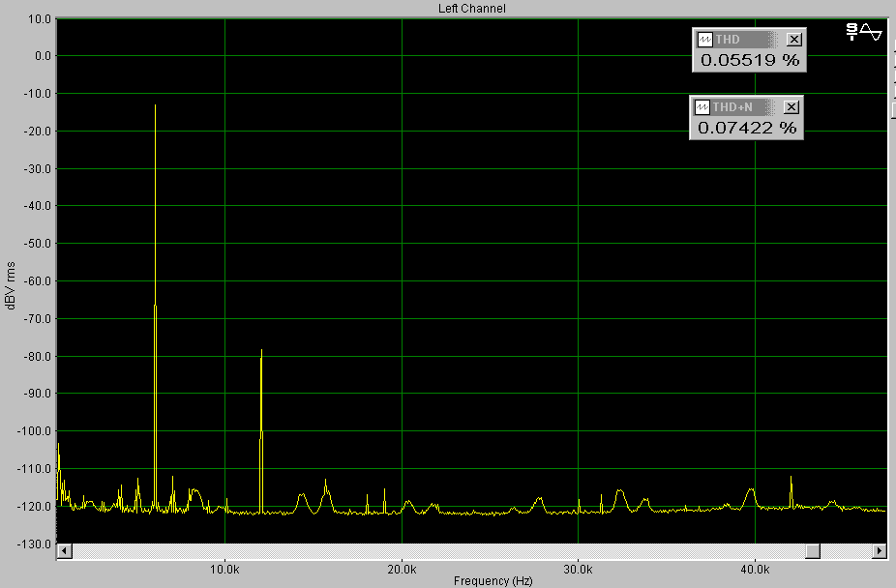Image resolution: width=896 pixels, height=588 pixels.
Task: Click the THD+N waveform icon
Action: [x=702, y=106]
